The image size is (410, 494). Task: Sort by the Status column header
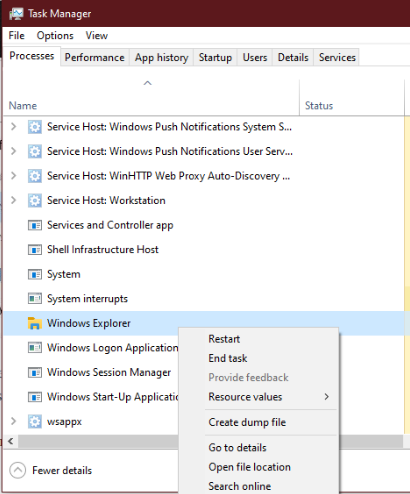coord(319,106)
